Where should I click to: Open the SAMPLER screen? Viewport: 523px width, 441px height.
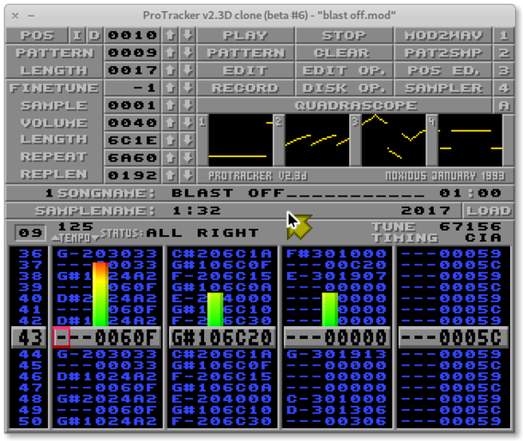(443, 88)
